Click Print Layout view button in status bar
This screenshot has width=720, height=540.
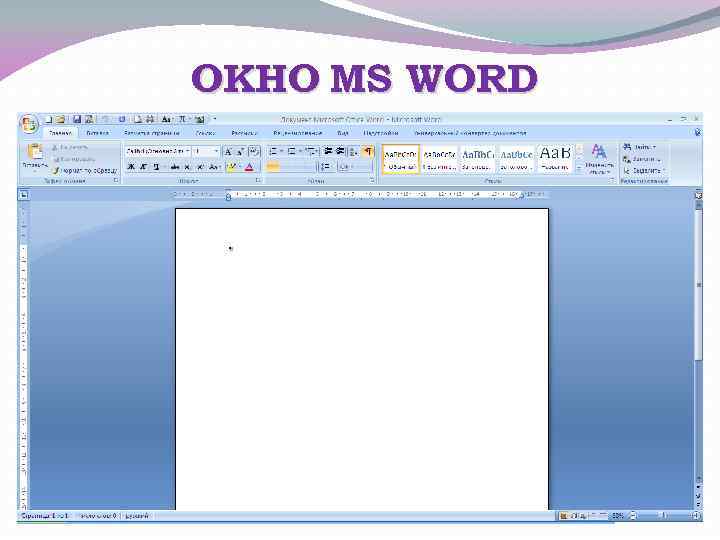(x=563, y=516)
